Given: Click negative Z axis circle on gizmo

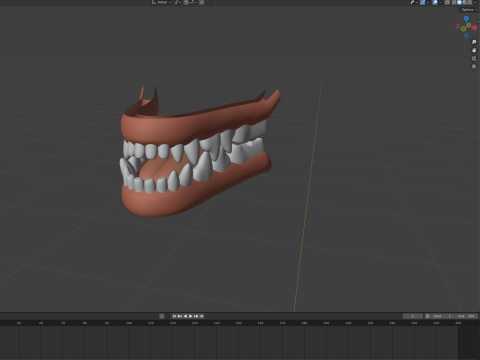Looking at the screenshot, I should tap(466, 35).
